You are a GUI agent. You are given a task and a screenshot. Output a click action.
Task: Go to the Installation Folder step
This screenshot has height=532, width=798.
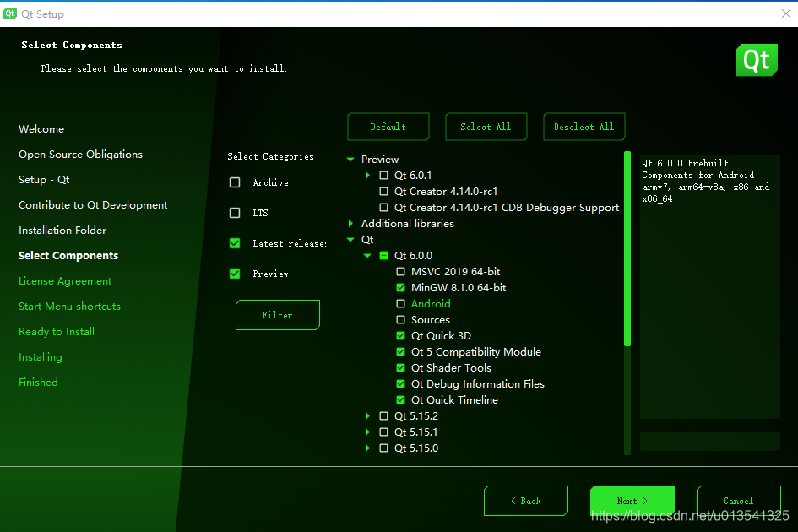[x=62, y=230]
